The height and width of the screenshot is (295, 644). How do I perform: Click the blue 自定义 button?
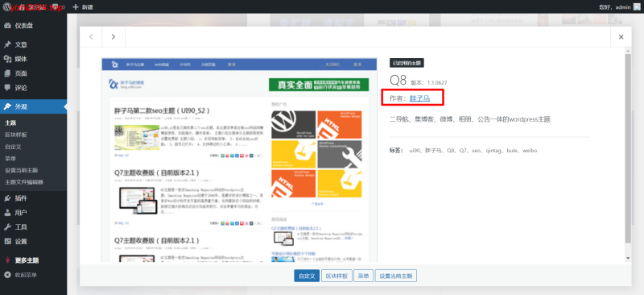[307, 276]
